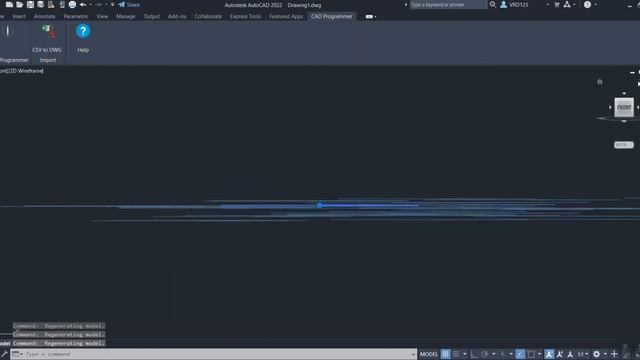Viewport: 640px width, 360px height.
Task: Switch to the Parametric tab
Action: 76,16
